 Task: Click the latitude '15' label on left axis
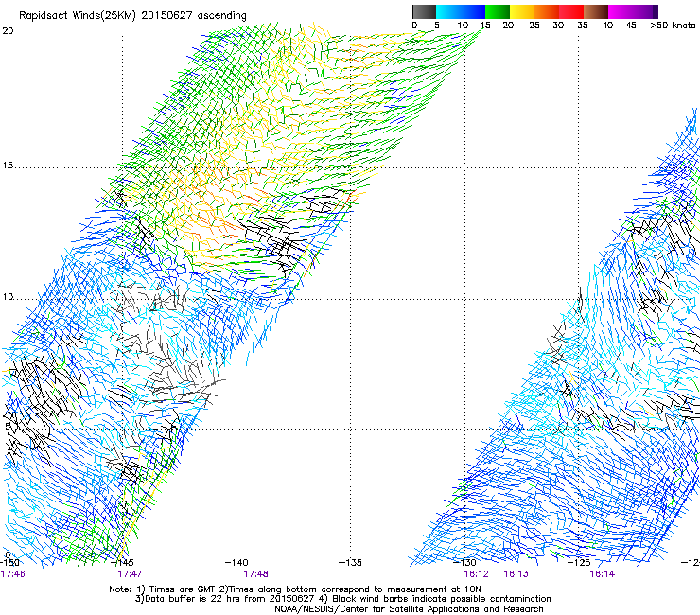[8, 166]
